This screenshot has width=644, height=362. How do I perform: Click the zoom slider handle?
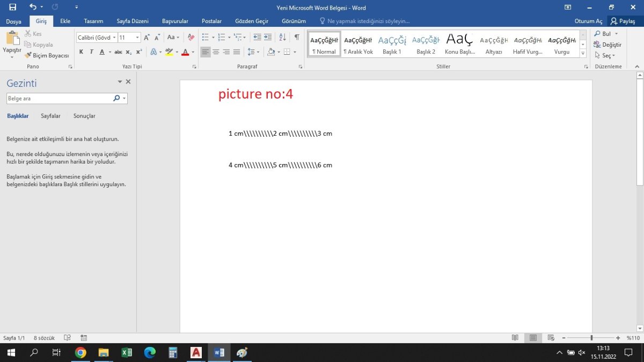coord(591,338)
